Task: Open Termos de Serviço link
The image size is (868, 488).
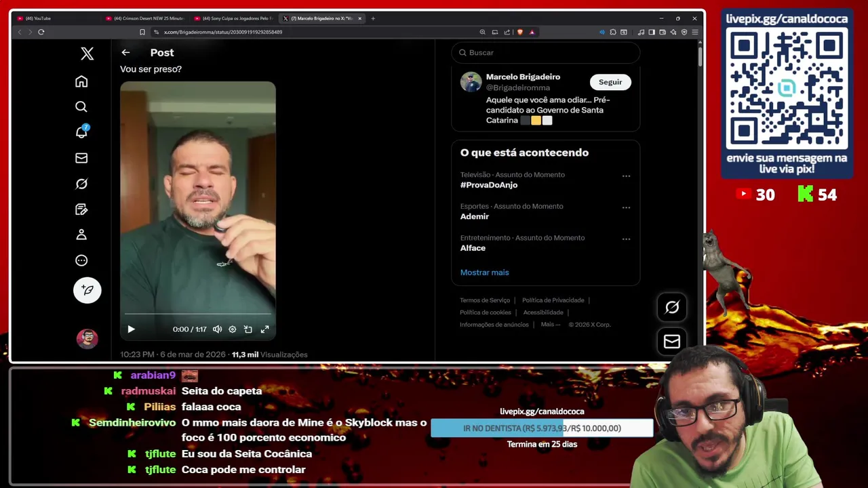Action: click(x=485, y=300)
